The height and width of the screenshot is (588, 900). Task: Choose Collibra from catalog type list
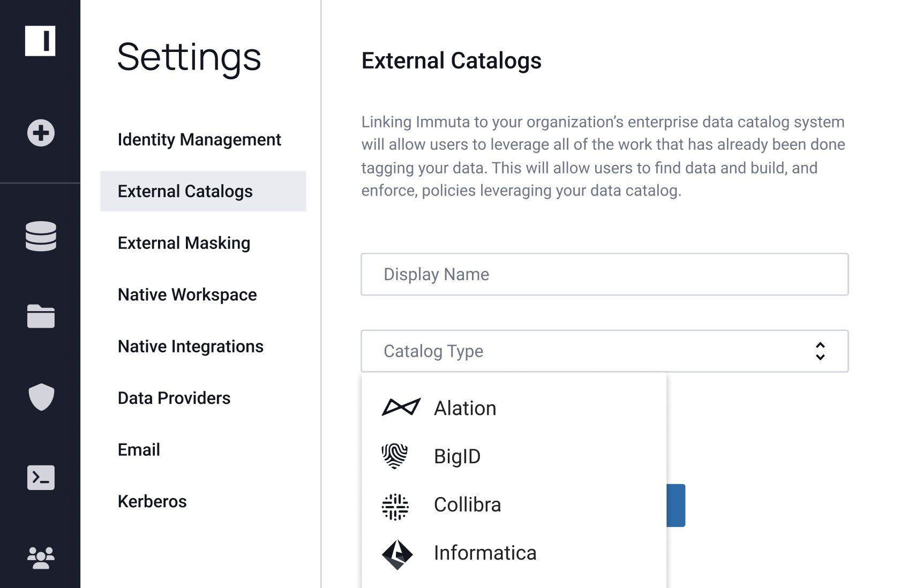point(514,504)
